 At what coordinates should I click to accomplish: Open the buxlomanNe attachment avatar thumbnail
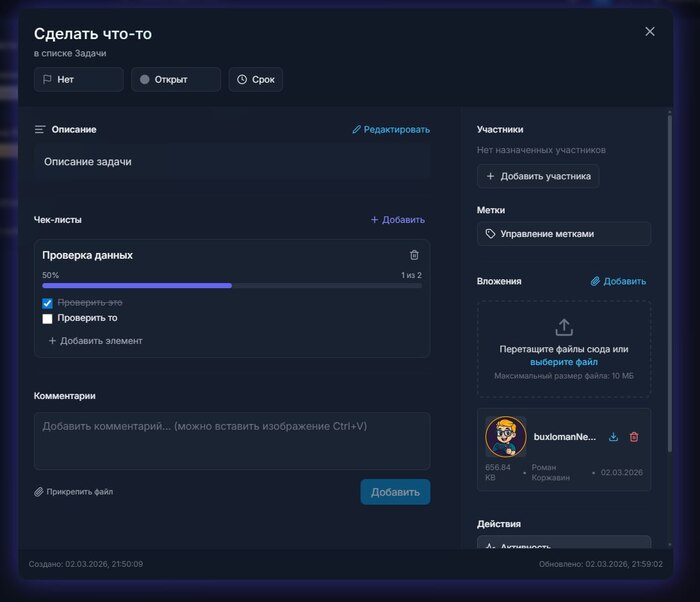(x=506, y=437)
